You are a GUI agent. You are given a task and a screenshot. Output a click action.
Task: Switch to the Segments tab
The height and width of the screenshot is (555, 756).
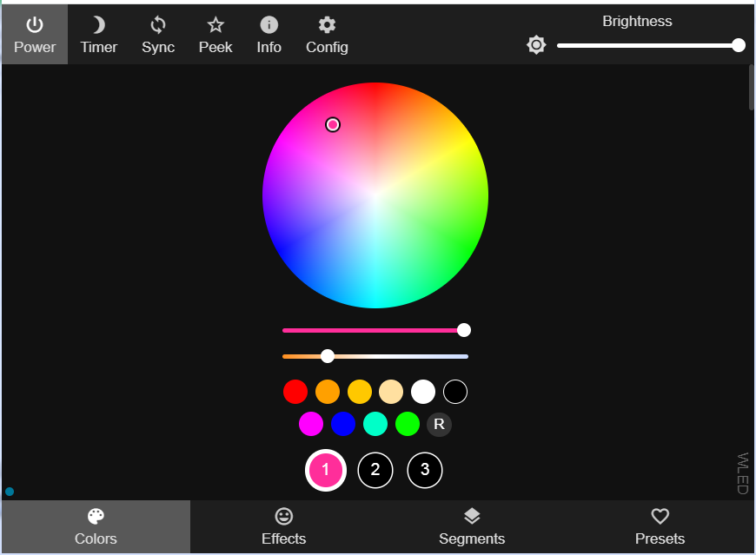[472, 527]
